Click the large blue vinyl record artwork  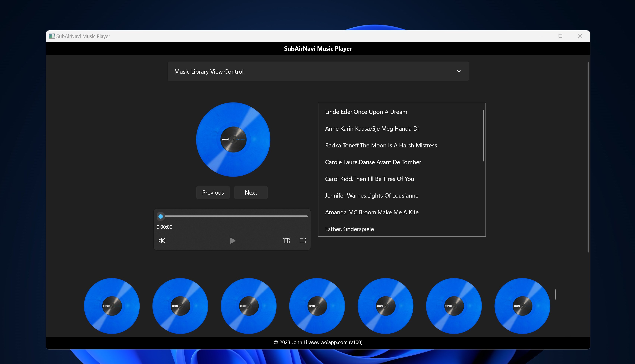233,139
